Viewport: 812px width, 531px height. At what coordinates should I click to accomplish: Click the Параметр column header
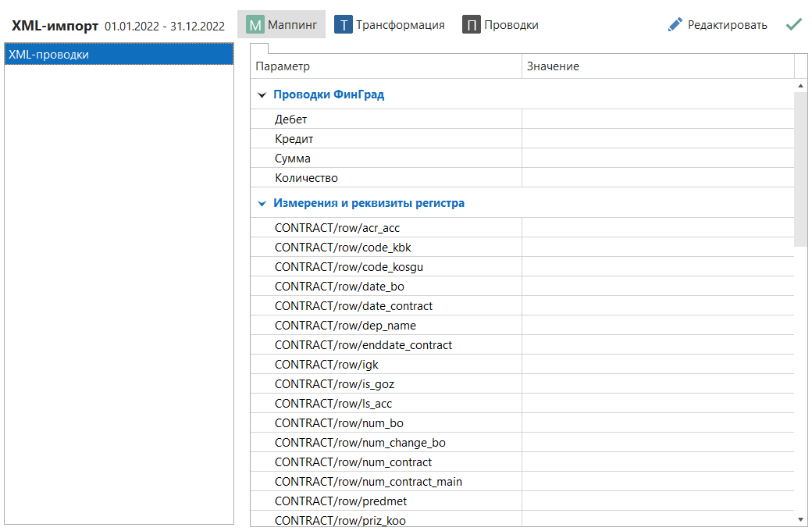click(x=386, y=66)
